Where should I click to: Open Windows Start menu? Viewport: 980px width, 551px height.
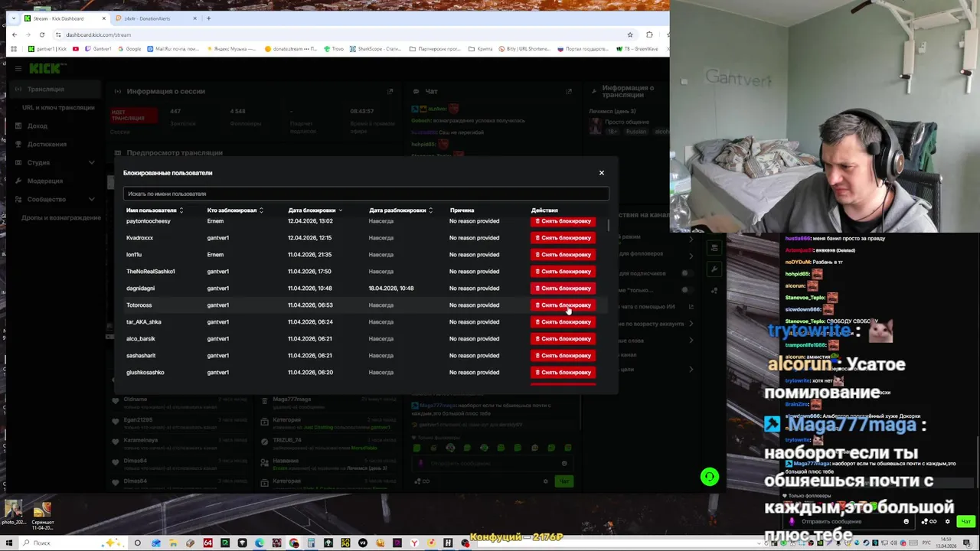click(x=8, y=543)
